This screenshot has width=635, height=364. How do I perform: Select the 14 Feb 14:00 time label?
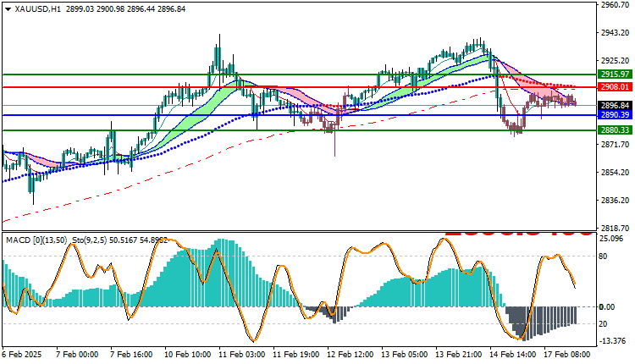tap(513, 355)
